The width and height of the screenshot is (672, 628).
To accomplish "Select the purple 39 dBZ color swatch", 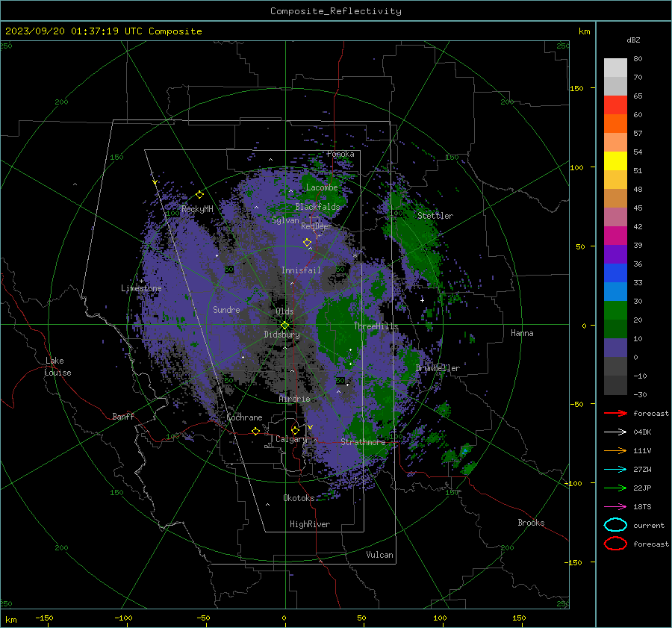I will [615, 254].
